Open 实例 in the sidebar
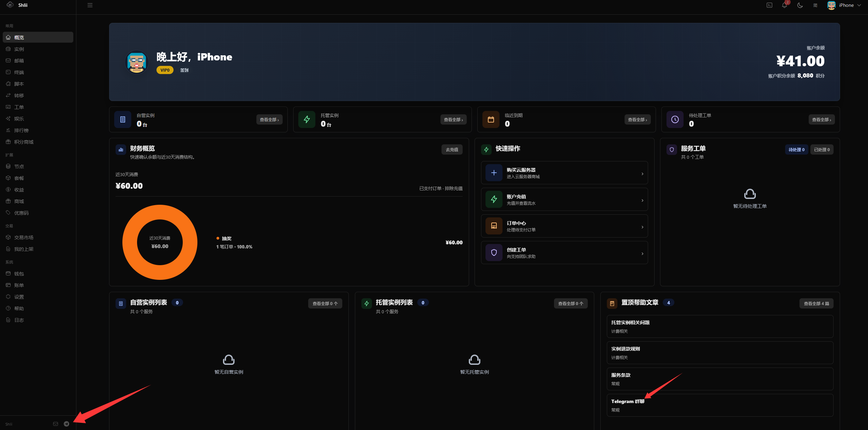 (38, 49)
